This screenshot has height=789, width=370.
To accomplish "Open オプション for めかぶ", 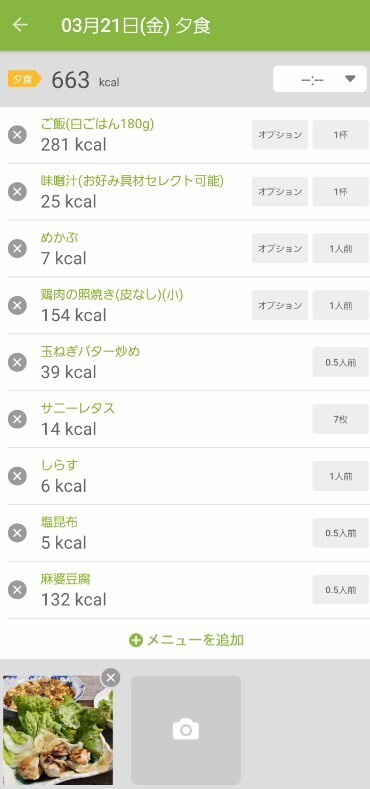I will (x=280, y=249).
